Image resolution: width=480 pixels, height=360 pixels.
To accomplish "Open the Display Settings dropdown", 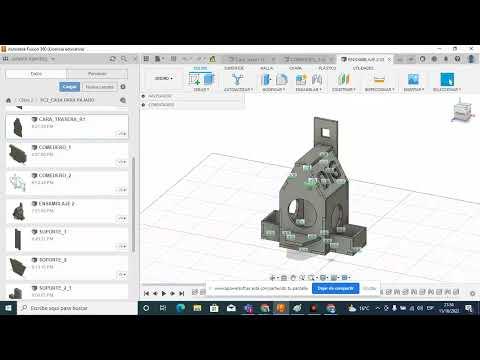I will (323, 277).
